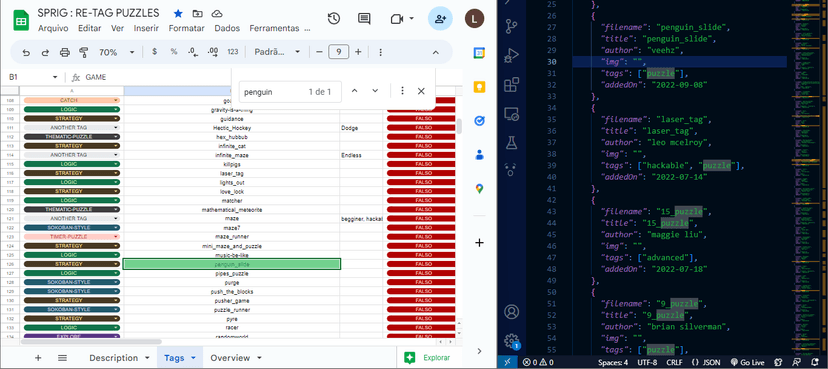Expand the Padrã... font dropdown
Viewport: 828px width, 369px height.
pyautogui.click(x=277, y=52)
